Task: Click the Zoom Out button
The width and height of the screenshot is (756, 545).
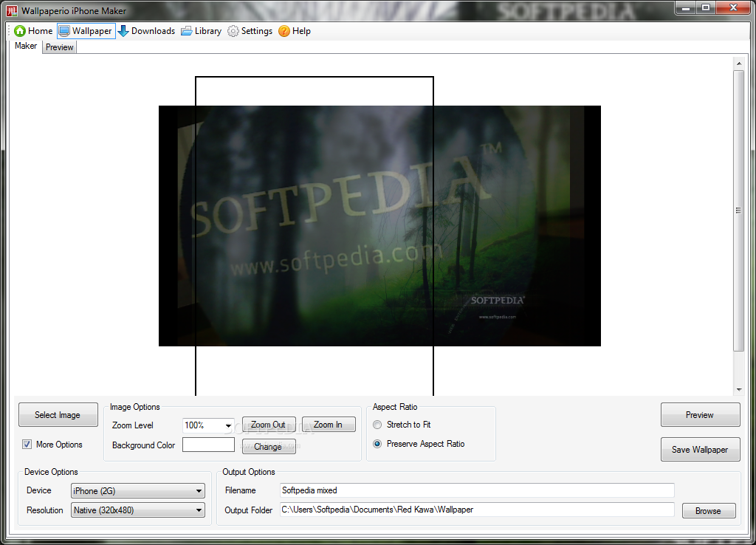Action: [x=268, y=425]
